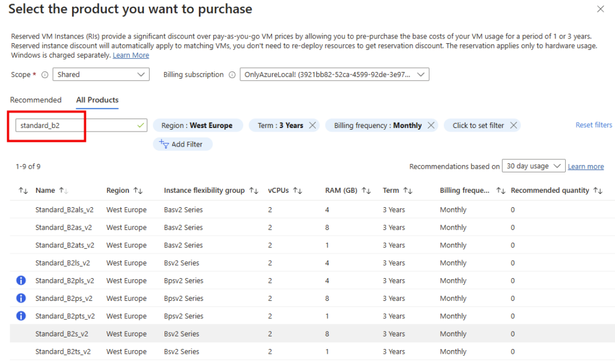Viewport: 615px width, 364px height.
Task: Sort table by Term column
Action: tap(408, 190)
